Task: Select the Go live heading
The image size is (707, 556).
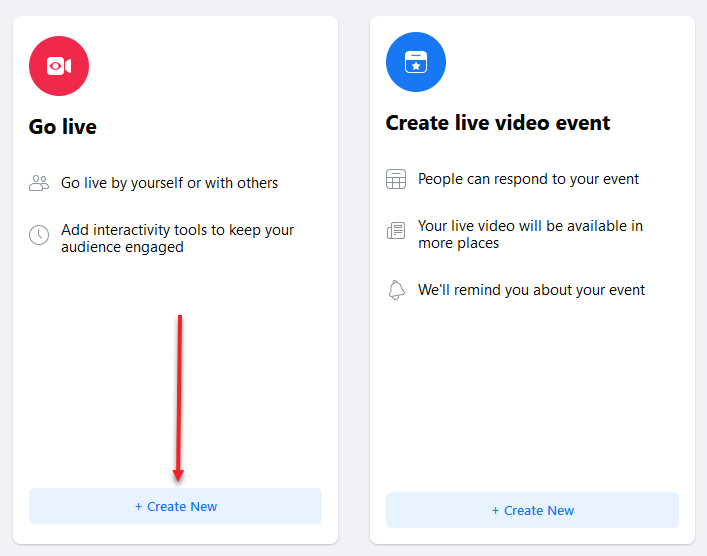Action: 63,127
